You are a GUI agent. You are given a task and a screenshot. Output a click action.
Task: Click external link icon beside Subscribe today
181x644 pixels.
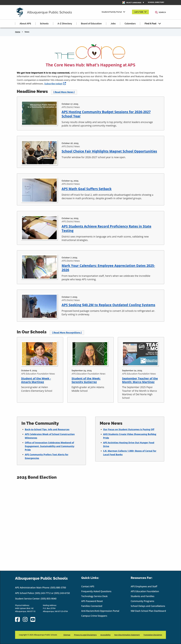(x=65, y=83)
